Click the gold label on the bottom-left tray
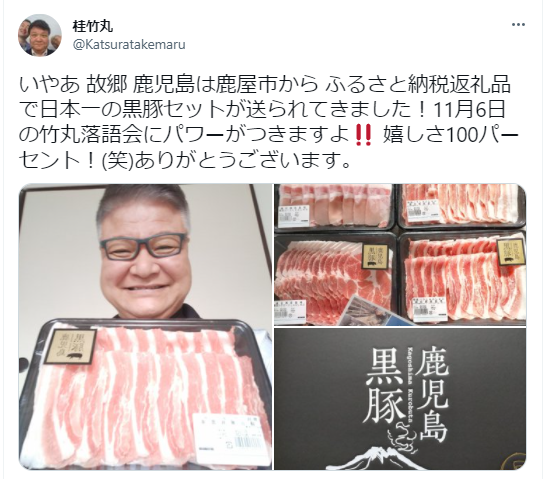Image resolution: width=551 pixels, height=479 pixels. click(x=375, y=257)
